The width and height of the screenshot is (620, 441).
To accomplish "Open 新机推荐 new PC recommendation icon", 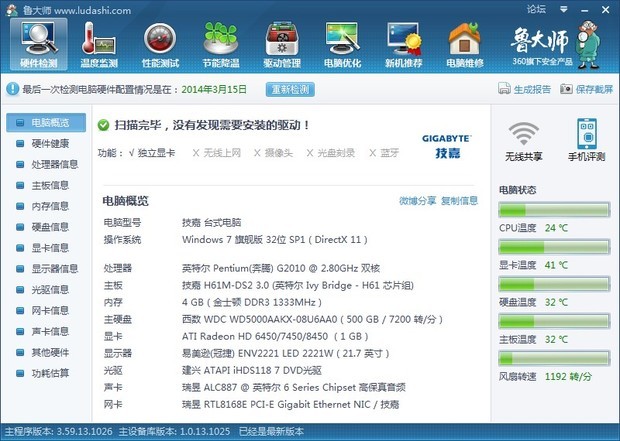I will [404, 44].
